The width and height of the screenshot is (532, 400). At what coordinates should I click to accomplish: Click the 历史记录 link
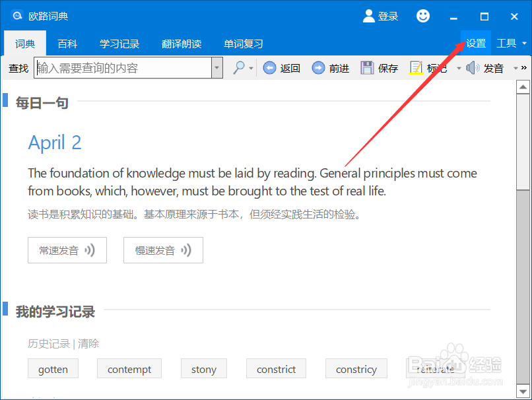49,344
